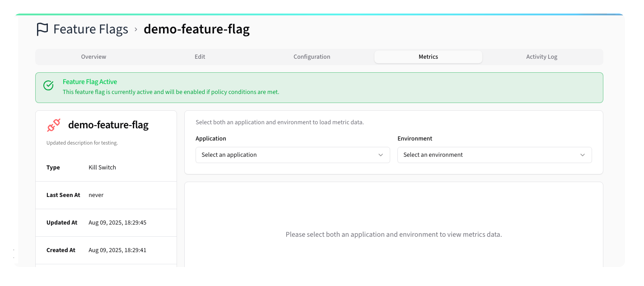644x286 pixels.
Task: Click the kill switch icon beside demo-feature-flag
Action: point(54,125)
